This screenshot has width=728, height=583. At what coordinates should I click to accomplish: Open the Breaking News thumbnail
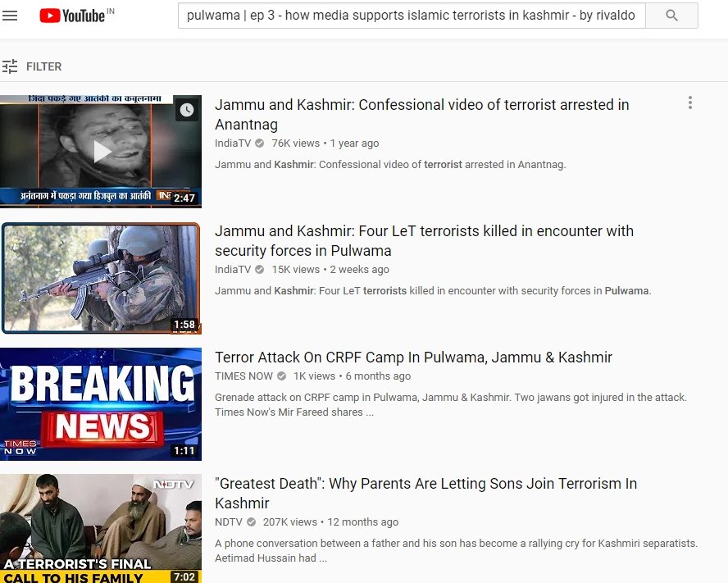(101, 404)
